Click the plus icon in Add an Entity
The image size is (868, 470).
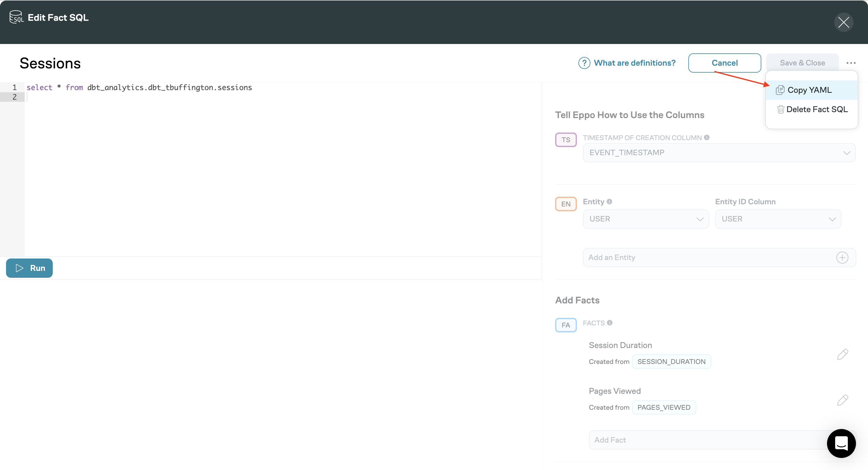pyautogui.click(x=842, y=258)
